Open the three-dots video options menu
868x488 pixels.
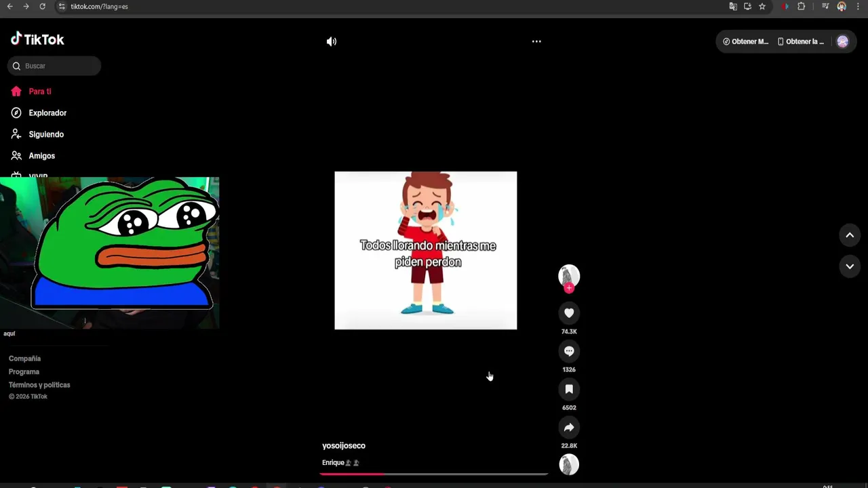(536, 41)
